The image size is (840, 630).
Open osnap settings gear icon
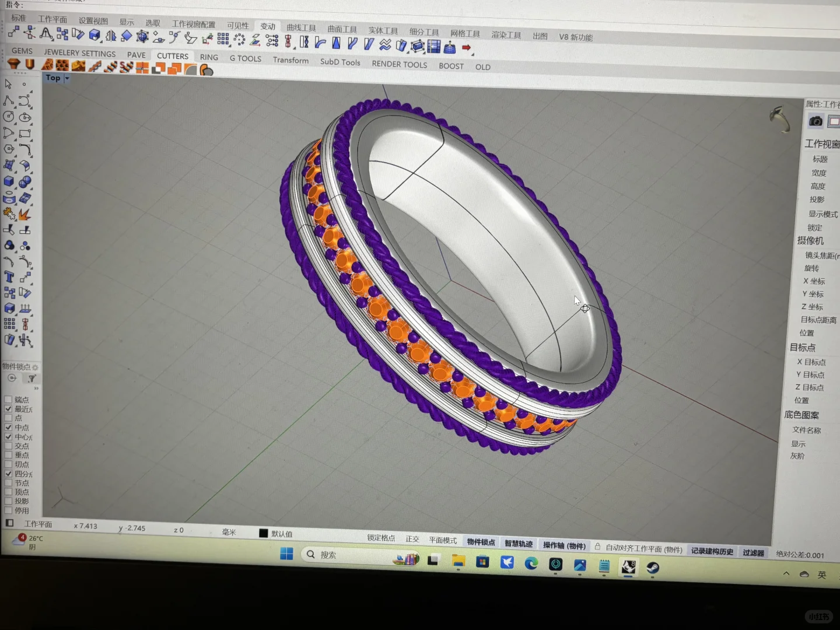click(35, 367)
